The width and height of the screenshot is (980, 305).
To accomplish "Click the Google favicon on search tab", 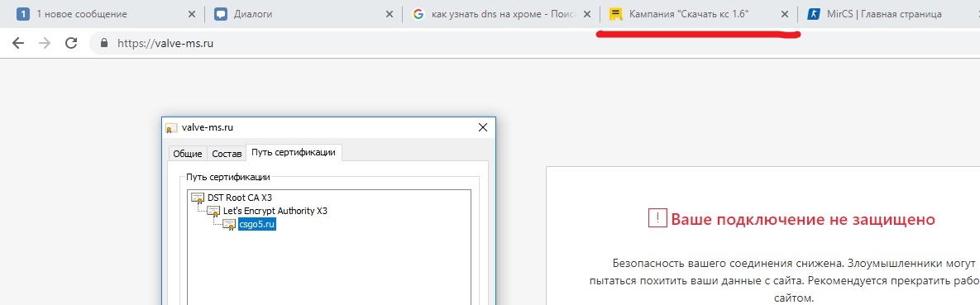I will [418, 14].
